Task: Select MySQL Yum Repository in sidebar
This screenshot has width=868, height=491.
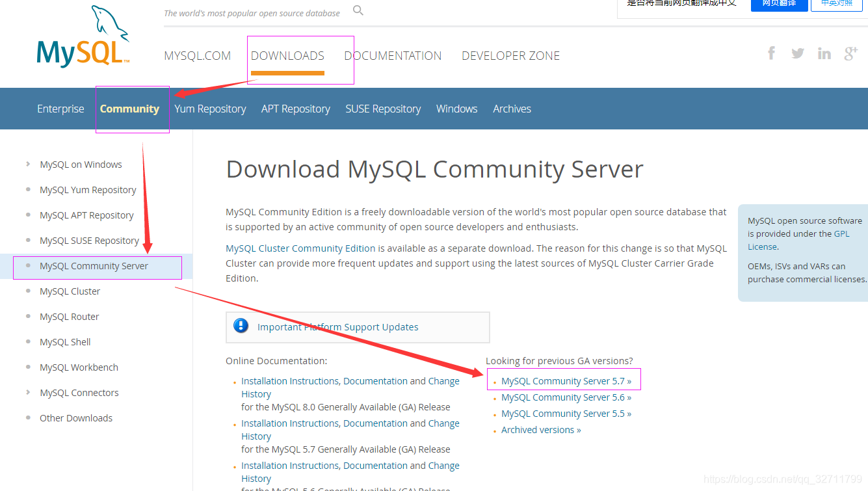Action: pos(88,190)
